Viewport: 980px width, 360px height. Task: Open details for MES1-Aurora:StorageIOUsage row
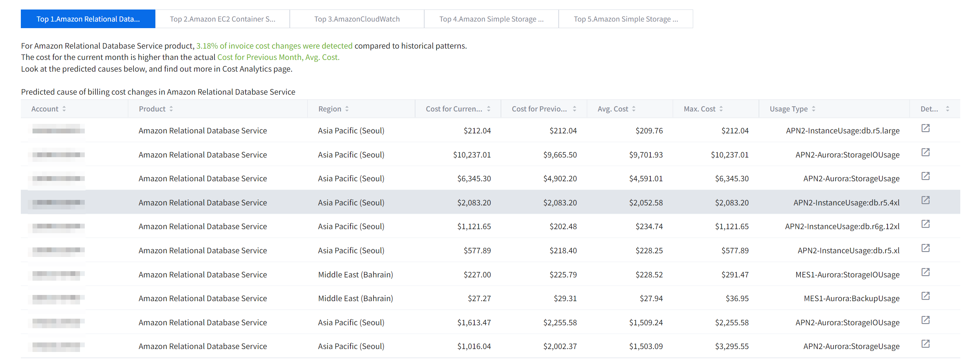(x=925, y=272)
